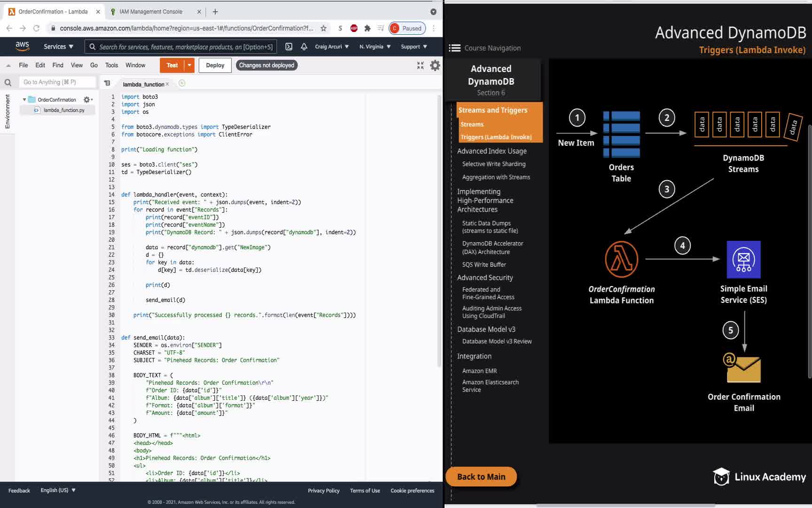This screenshot has height=508, width=812.
Task: Open the Terms of Use link
Action: [365, 491]
